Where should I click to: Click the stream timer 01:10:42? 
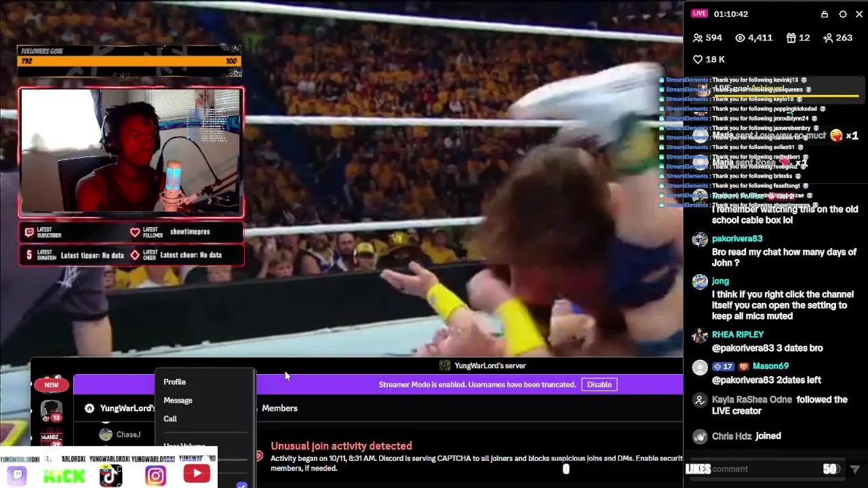731,14
